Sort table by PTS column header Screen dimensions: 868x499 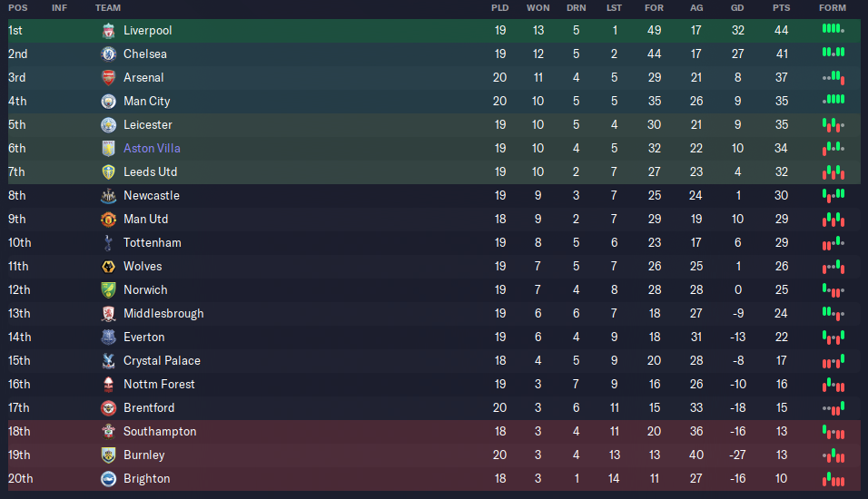[781, 8]
